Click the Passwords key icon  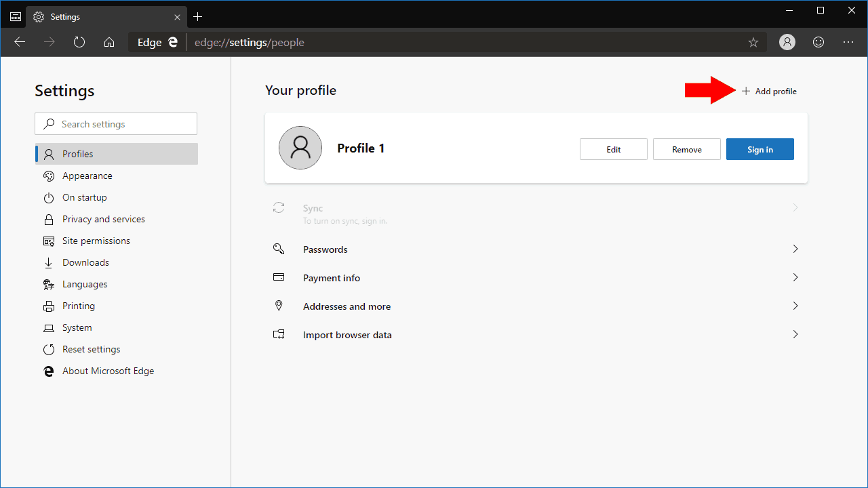pos(279,249)
